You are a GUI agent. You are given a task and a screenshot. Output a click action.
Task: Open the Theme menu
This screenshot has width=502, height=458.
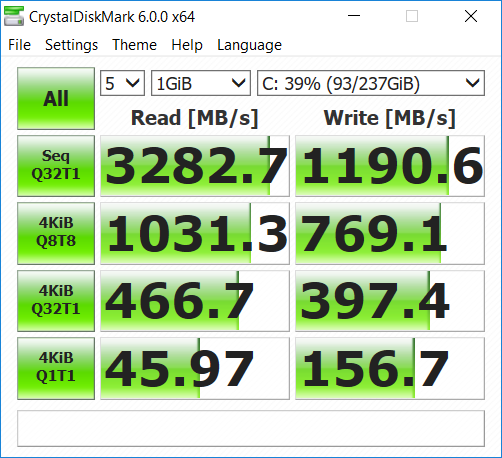(x=134, y=45)
